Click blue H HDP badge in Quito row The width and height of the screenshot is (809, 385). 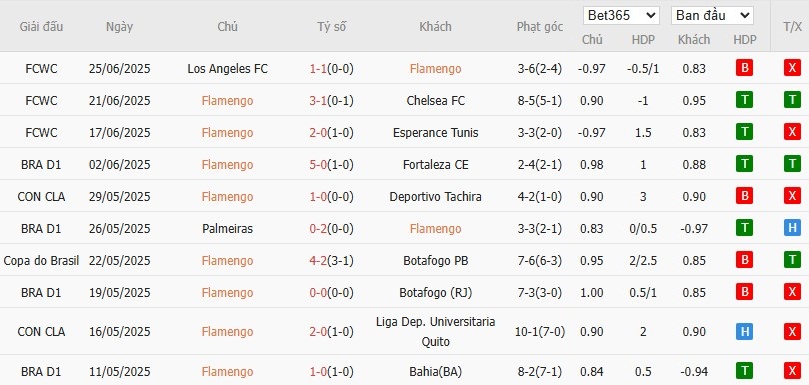point(744,332)
